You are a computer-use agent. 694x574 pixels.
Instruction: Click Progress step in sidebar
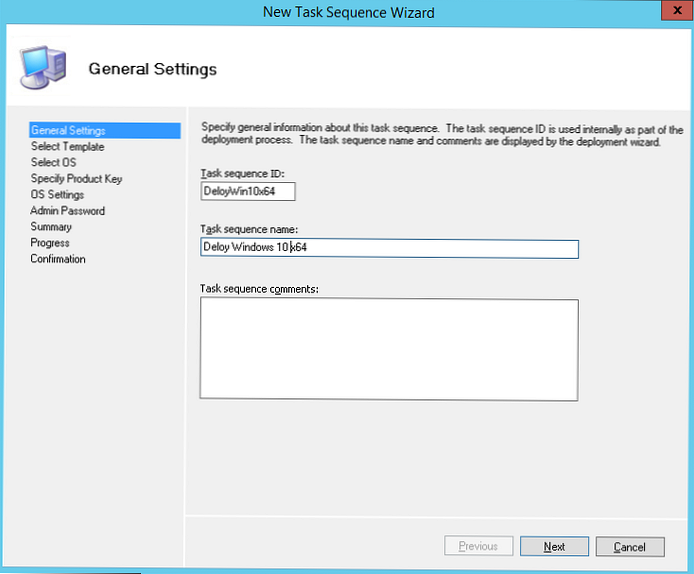(50, 243)
